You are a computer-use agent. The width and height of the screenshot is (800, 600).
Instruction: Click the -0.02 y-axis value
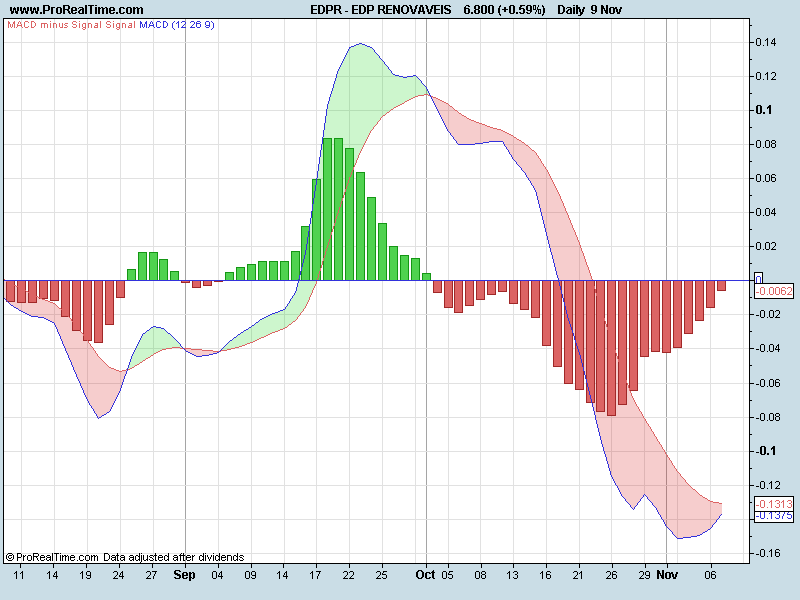pos(767,314)
